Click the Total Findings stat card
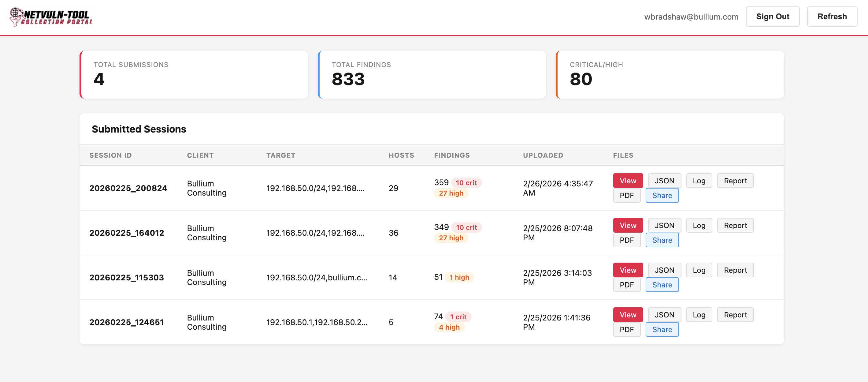This screenshot has width=868, height=382. pos(432,74)
